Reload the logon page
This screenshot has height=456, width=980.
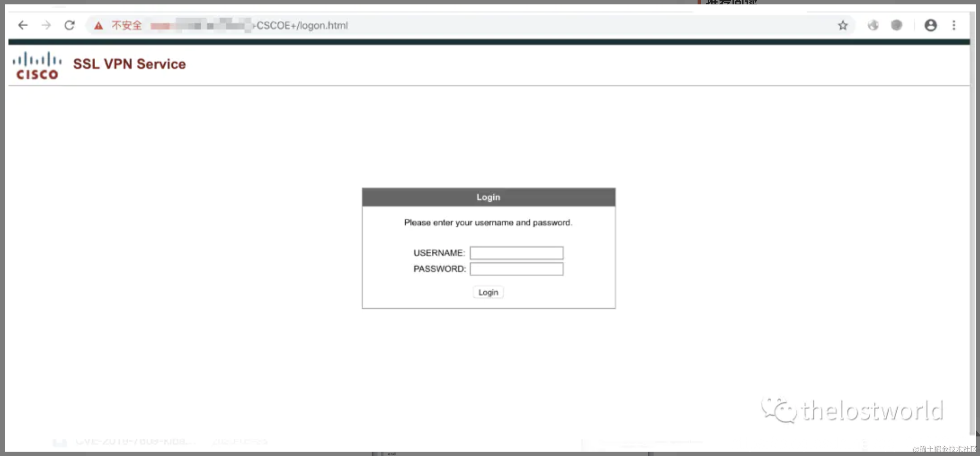coord(70,25)
